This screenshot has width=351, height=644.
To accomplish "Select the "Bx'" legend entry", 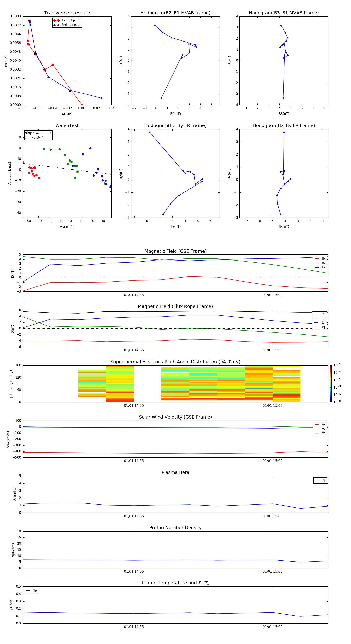I will pos(320,314).
